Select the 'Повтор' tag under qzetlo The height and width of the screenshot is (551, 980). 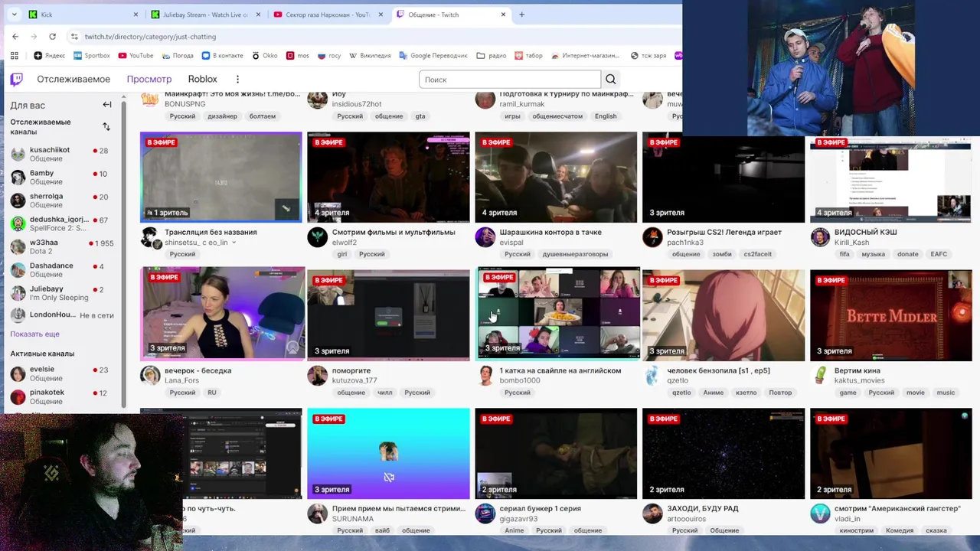(780, 393)
